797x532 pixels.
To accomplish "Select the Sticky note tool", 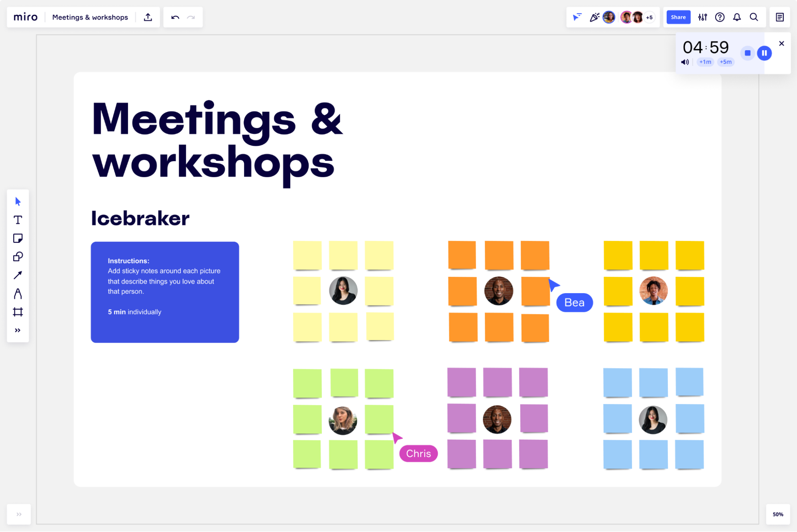I will click(18, 238).
